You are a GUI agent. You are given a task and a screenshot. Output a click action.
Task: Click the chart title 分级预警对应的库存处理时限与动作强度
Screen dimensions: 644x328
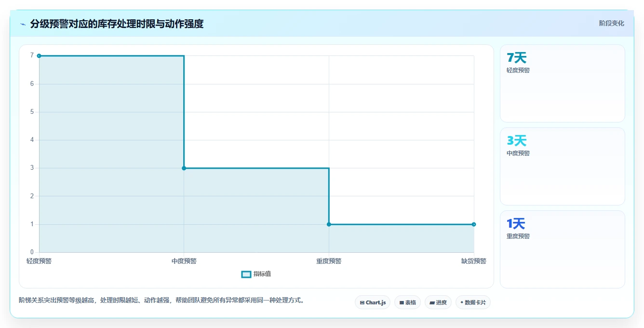(117, 24)
